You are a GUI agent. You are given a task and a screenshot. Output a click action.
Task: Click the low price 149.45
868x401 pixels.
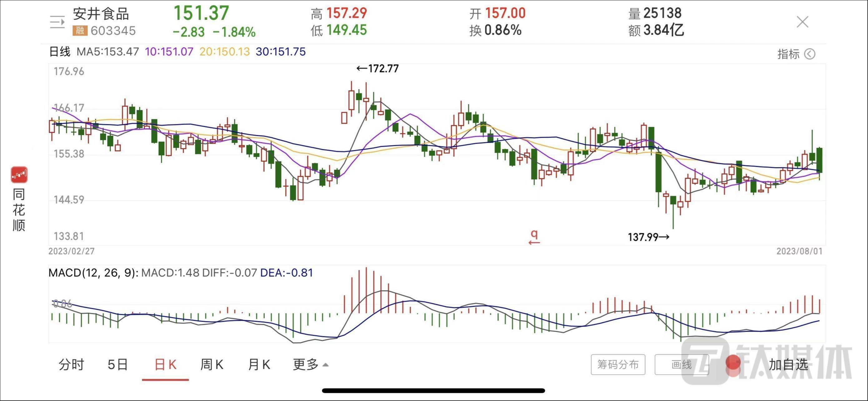[347, 30]
